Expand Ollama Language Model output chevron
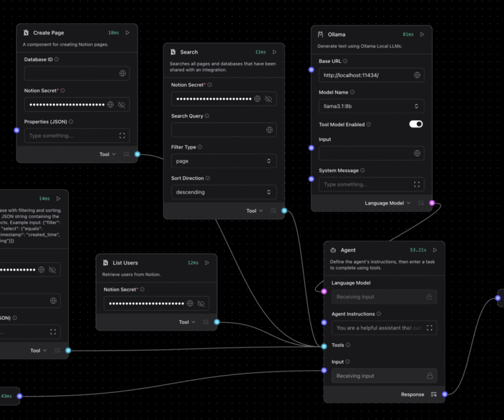 pos(409,203)
